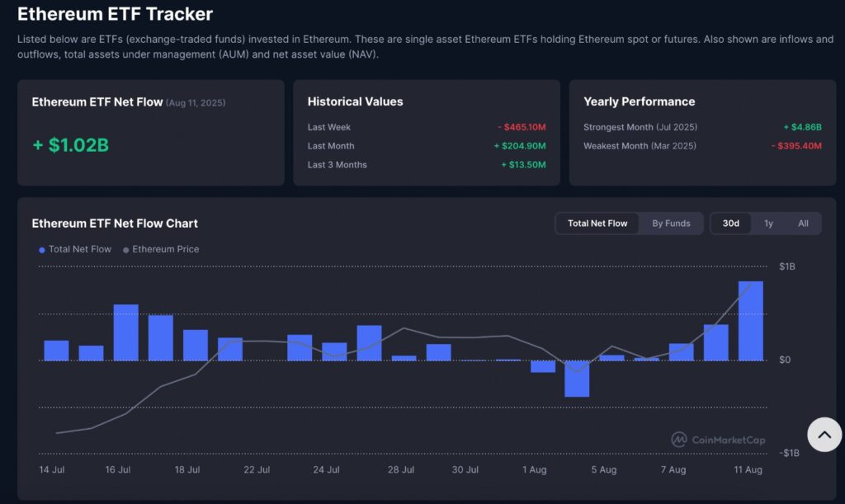Click the Yearly Performance card title
845x504 pixels.
[x=640, y=101]
